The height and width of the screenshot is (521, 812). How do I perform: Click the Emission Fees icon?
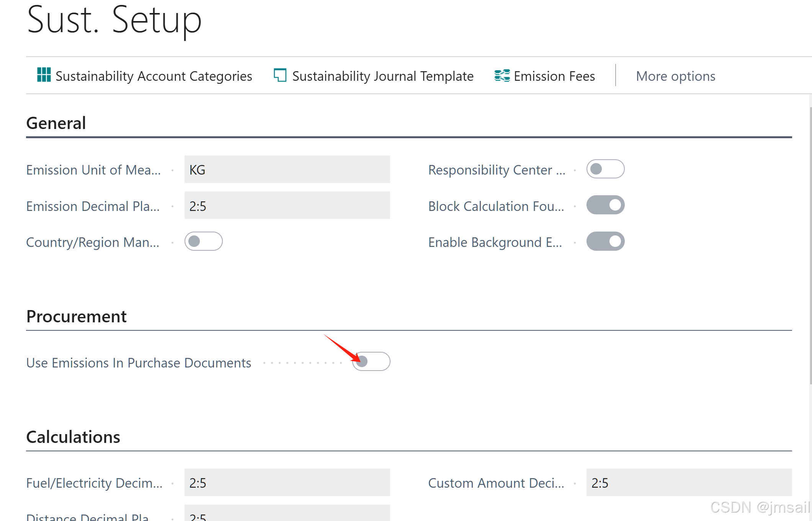click(502, 75)
